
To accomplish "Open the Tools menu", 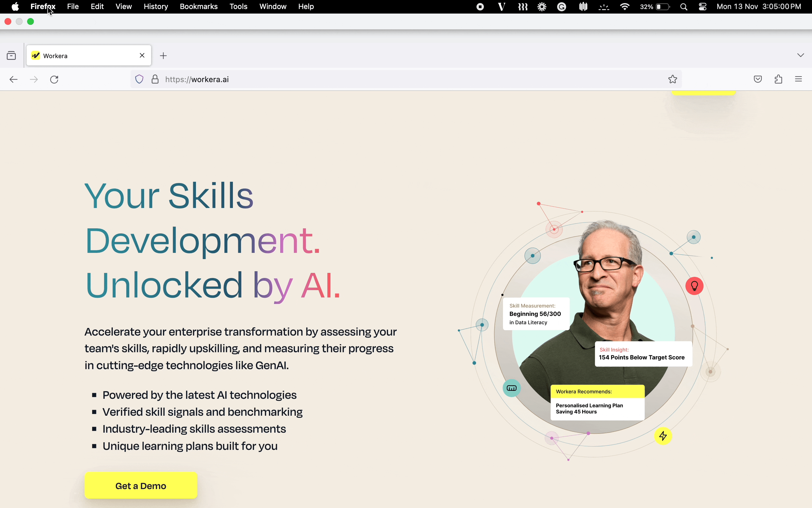I will coord(239,7).
